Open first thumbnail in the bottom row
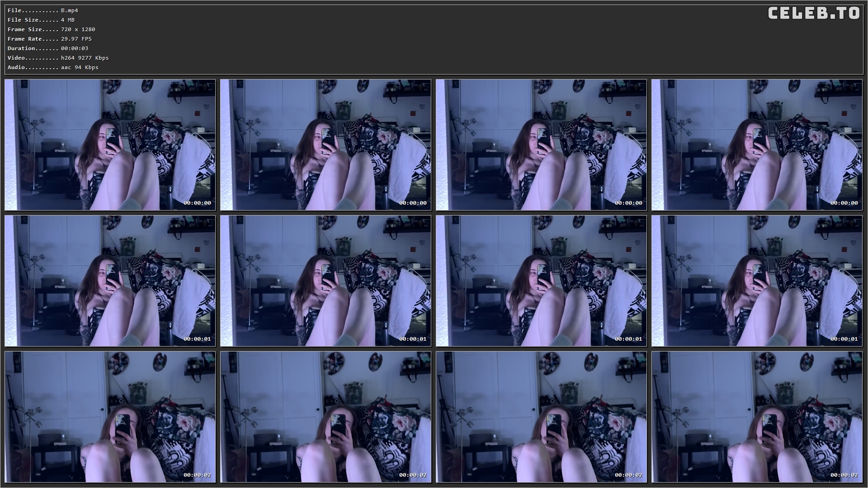Screen dimensions: 868x488 point(110,417)
